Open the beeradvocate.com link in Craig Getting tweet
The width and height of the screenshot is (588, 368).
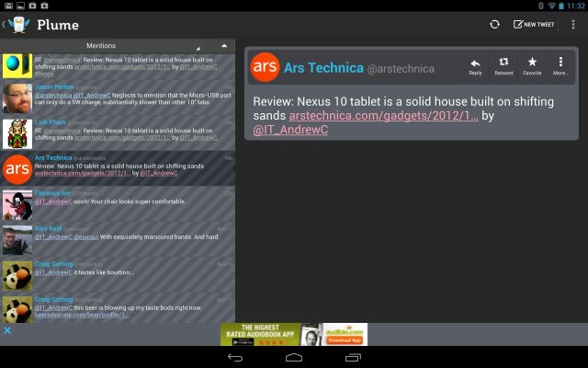click(x=82, y=315)
